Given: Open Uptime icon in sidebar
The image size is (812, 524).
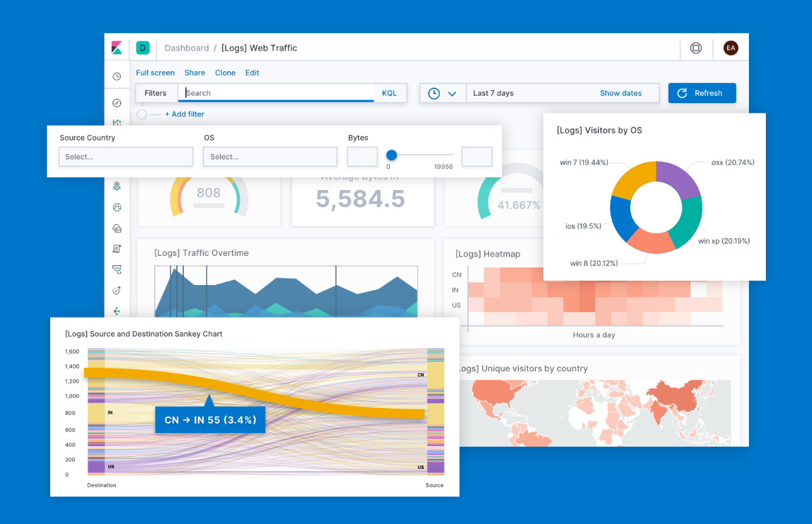Looking at the screenshot, I should 117,291.
